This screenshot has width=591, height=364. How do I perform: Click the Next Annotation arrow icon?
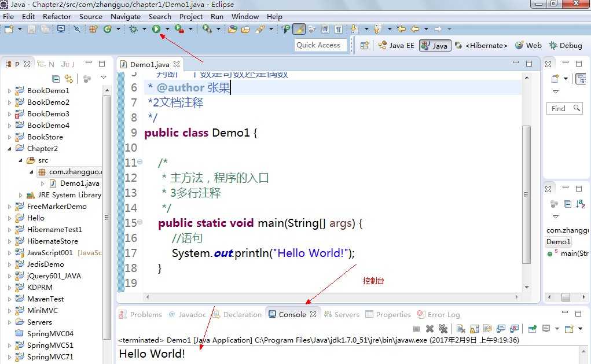pos(354,29)
